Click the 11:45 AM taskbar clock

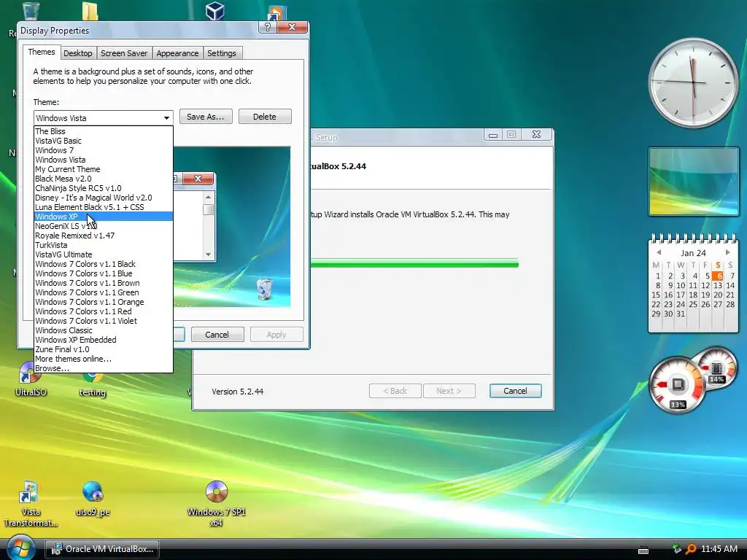(719, 549)
